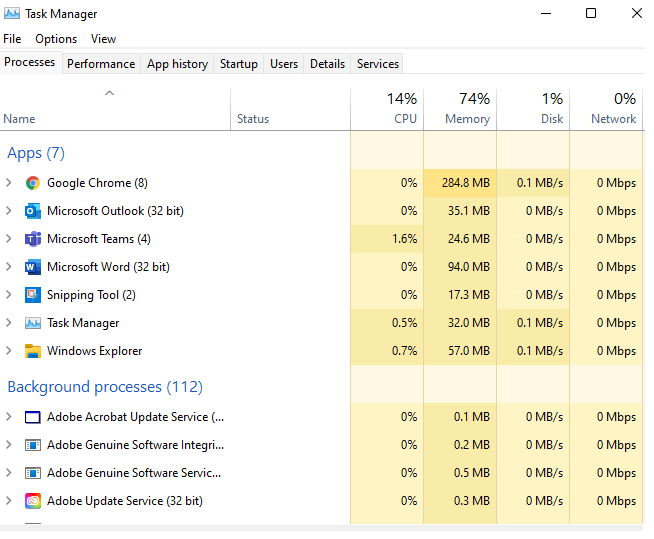Open the File menu
The image size is (654, 539).
tap(12, 39)
